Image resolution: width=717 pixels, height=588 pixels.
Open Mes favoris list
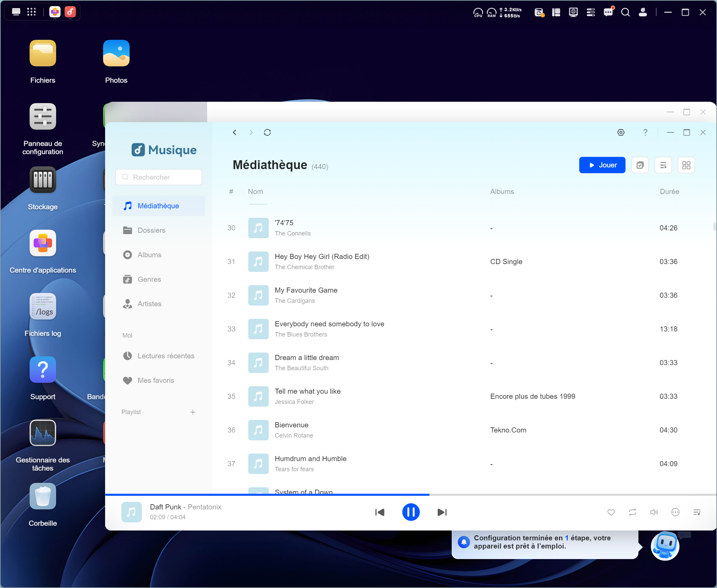click(159, 380)
